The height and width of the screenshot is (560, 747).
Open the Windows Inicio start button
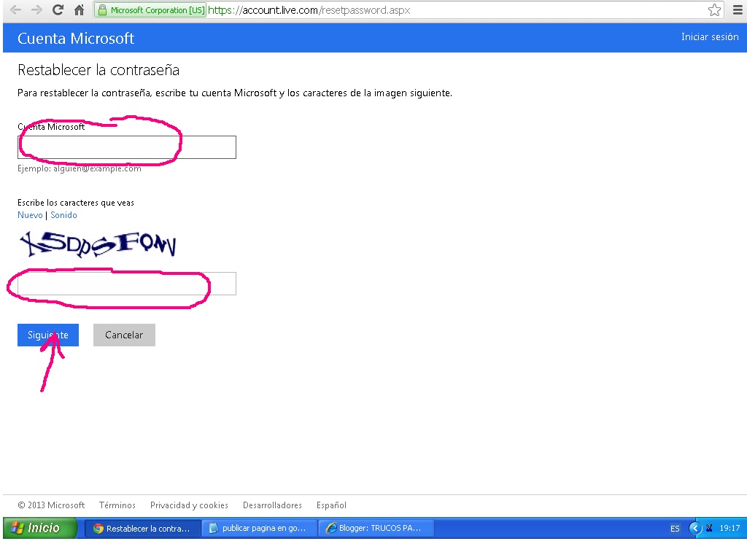pos(39,528)
